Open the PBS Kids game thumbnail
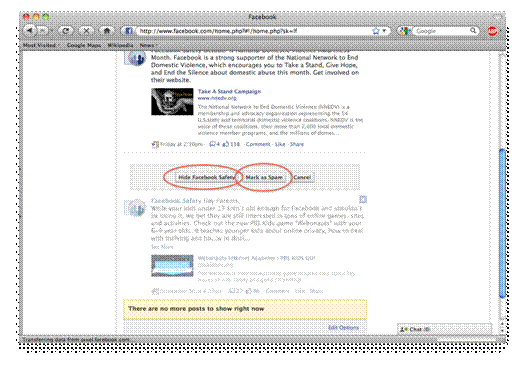524x369 pixels. (x=172, y=266)
